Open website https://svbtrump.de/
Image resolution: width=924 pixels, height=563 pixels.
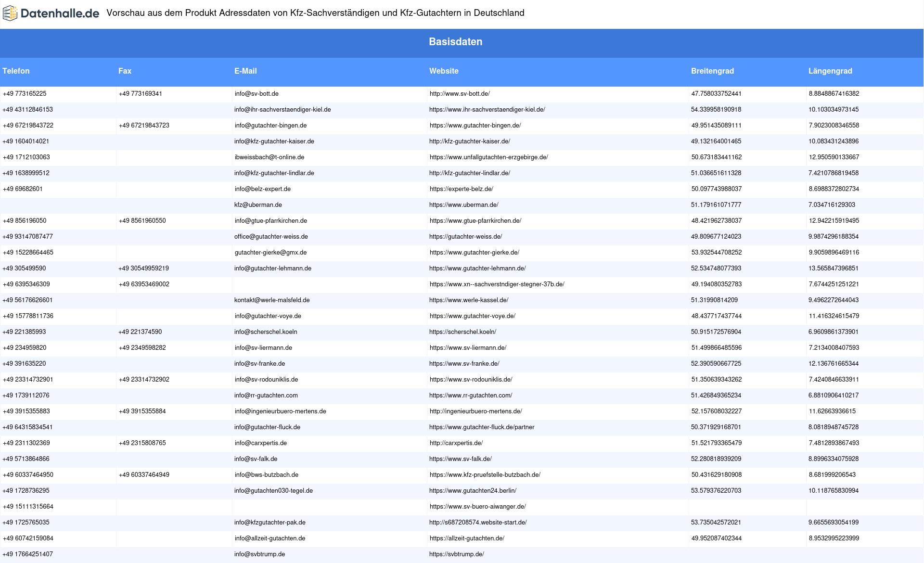point(457,554)
